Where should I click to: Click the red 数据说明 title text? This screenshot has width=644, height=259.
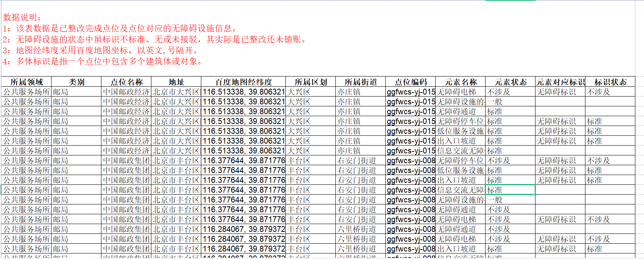[x=22, y=17]
